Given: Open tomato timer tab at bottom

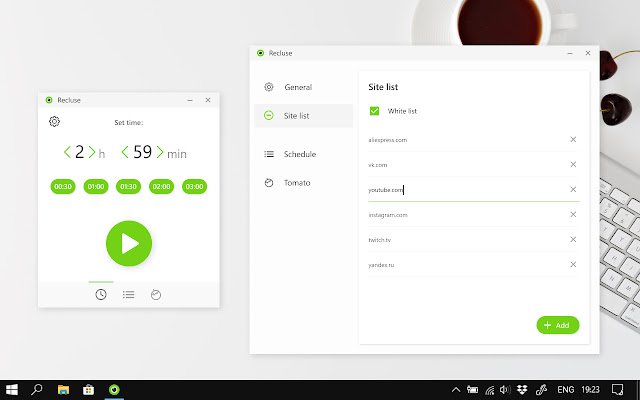Looking at the screenshot, I should [156, 294].
